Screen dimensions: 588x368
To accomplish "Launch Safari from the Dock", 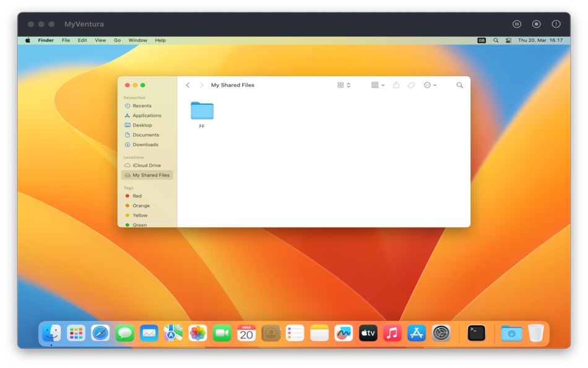I will [x=100, y=333].
